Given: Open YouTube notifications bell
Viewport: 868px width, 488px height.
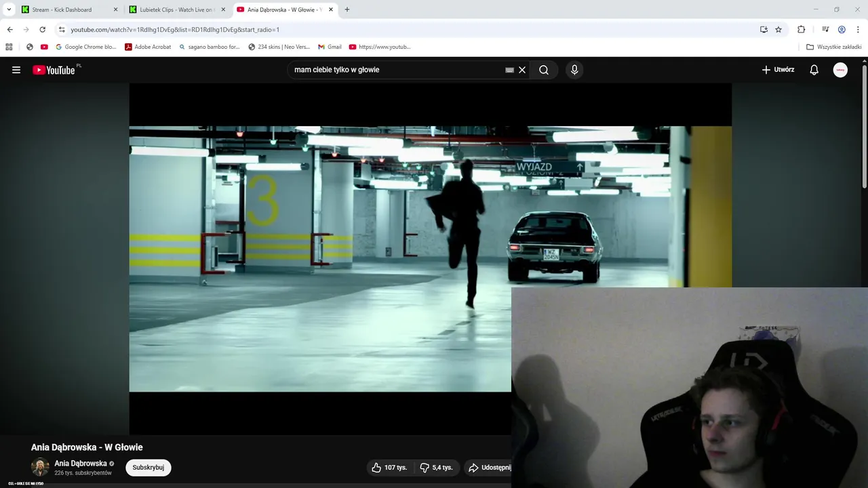Looking at the screenshot, I should click(814, 70).
